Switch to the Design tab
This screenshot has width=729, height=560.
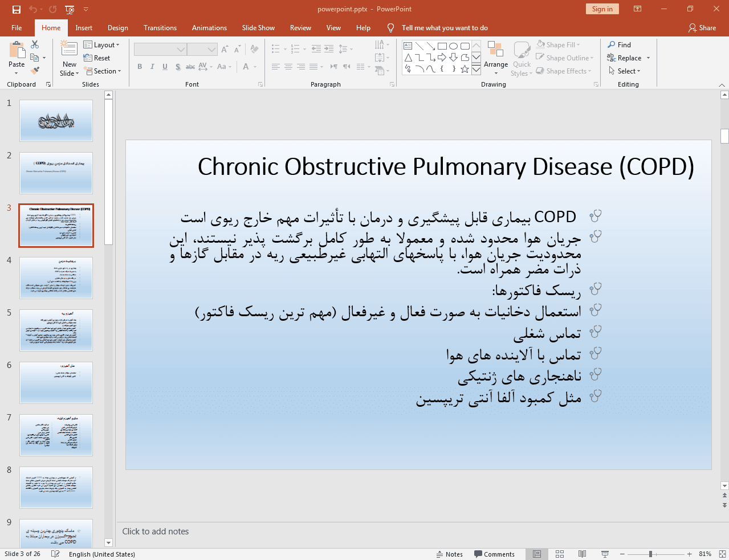click(117, 27)
